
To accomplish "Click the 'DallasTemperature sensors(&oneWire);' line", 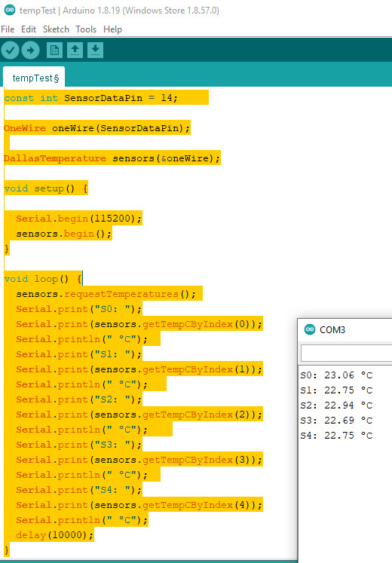I will pyautogui.click(x=112, y=158).
